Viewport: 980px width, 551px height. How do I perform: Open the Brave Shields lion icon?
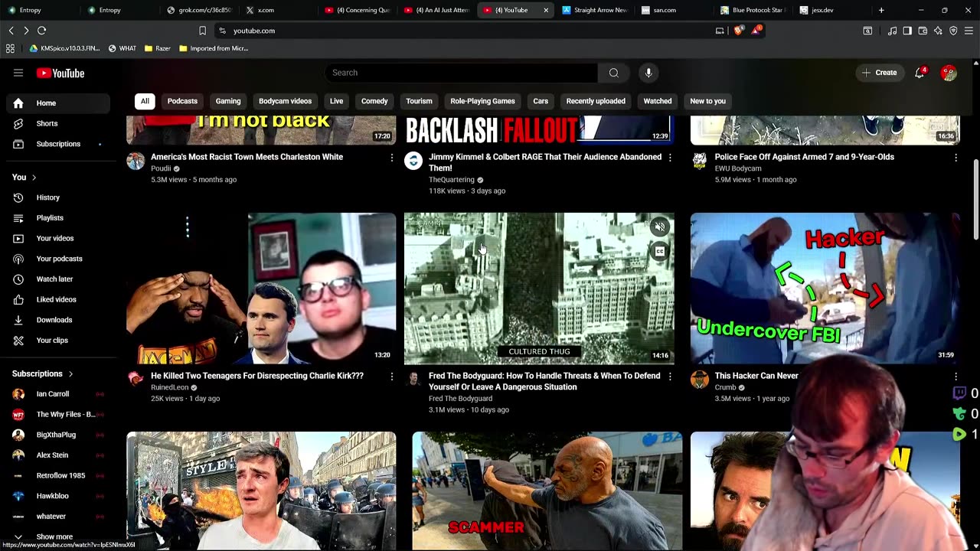[738, 31]
